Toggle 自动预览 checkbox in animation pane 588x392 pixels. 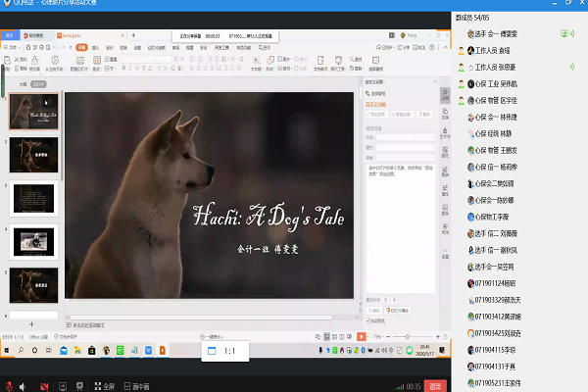point(368,320)
